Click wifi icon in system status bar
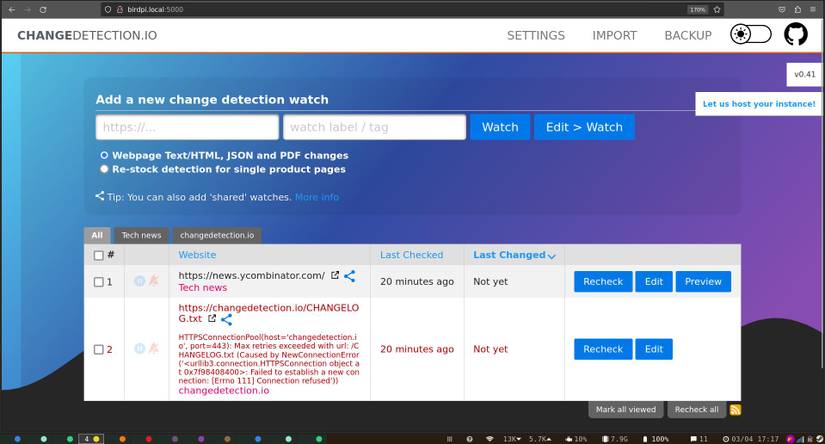 (490, 439)
